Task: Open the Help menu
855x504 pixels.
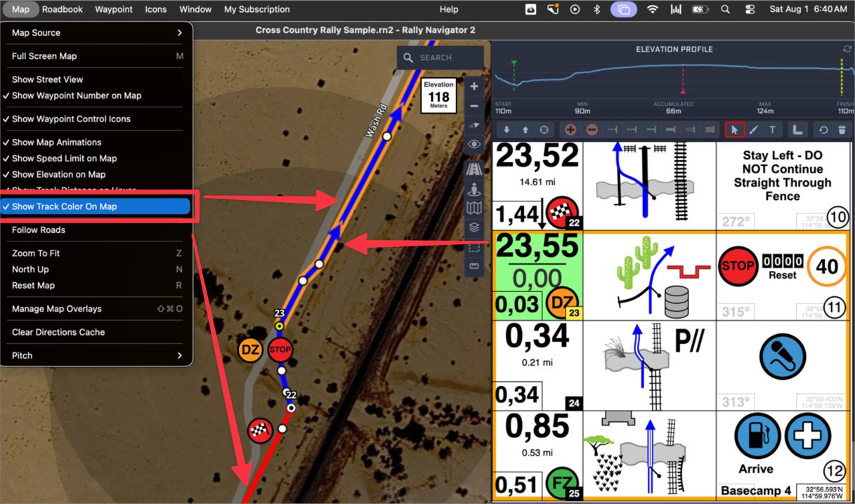Action: click(x=449, y=9)
